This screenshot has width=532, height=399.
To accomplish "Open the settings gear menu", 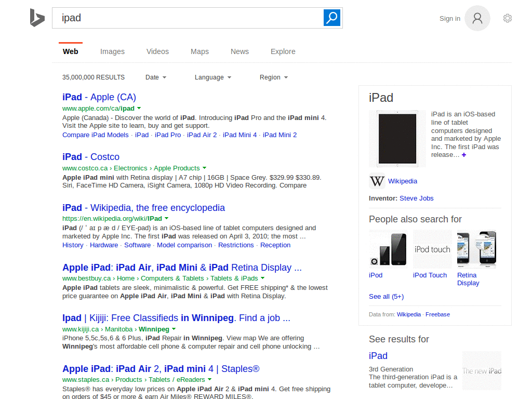I will click(507, 18).
